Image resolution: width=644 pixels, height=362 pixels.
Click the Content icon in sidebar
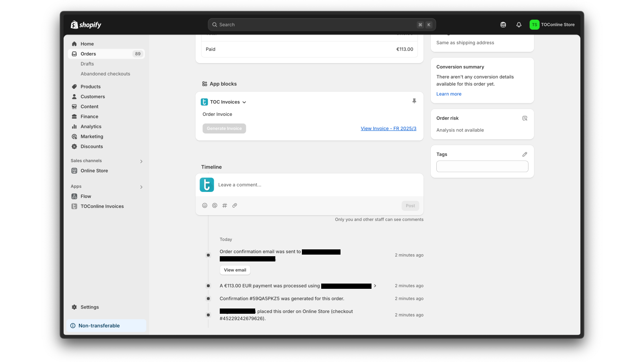[74, 107]
